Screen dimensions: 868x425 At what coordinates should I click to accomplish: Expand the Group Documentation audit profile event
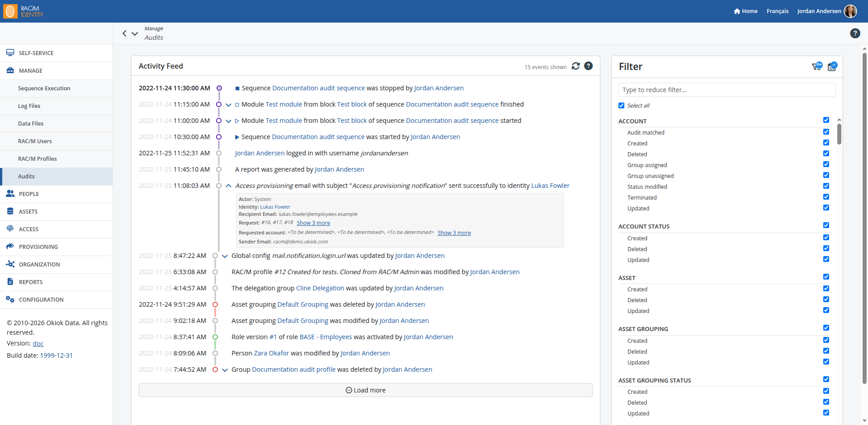(225, 370)
